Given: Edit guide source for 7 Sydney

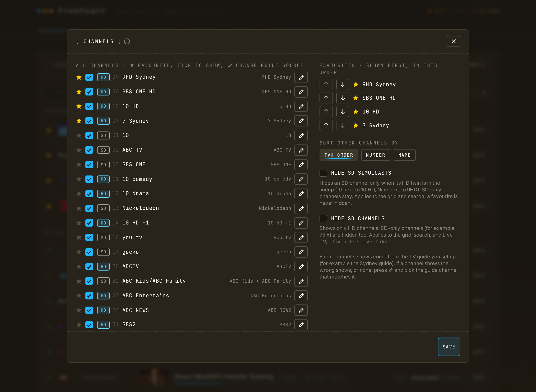Looking at the screenshot, I should pos(301,121).
